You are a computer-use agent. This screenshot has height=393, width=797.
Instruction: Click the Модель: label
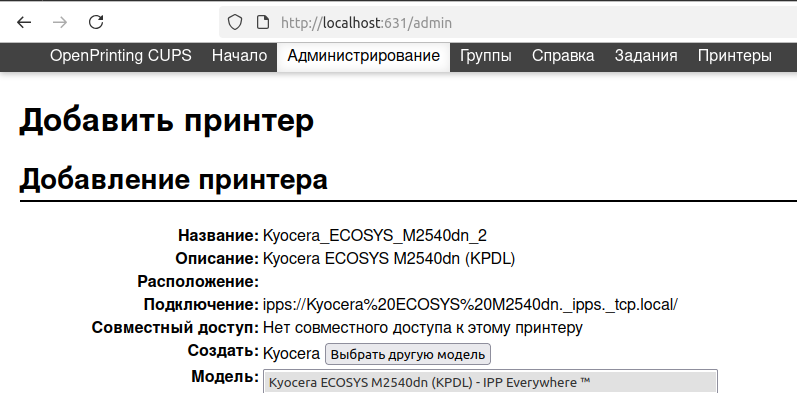(225, 377)
